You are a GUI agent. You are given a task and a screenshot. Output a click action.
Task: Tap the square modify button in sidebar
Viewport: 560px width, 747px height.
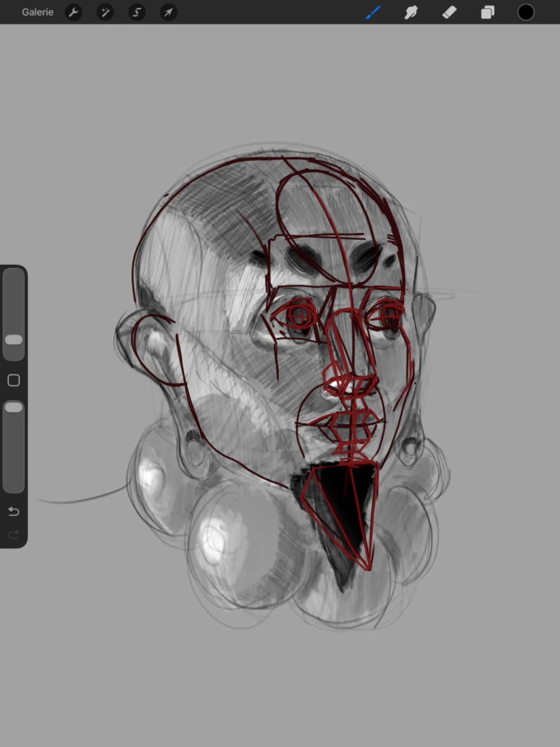[14, 380]
